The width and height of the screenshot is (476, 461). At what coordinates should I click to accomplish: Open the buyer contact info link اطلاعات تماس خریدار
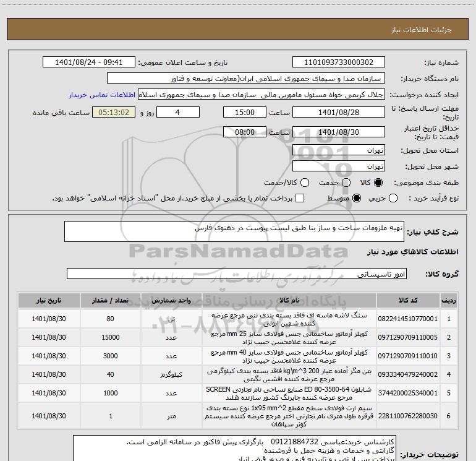102,95
